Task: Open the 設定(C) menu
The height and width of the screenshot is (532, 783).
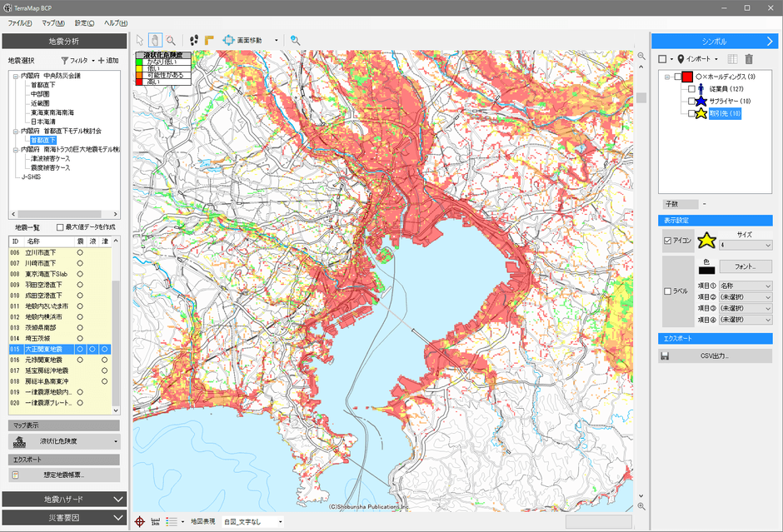Action: (85, 22)
